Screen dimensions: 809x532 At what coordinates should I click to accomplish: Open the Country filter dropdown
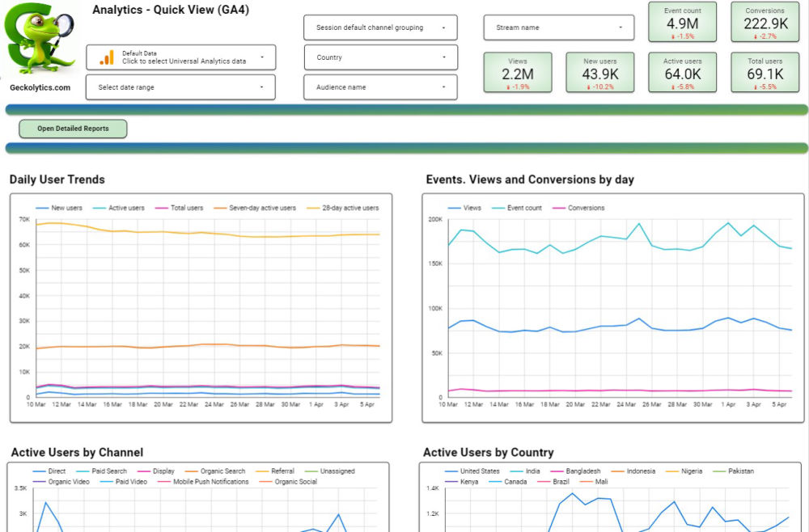tap(380, 57)
